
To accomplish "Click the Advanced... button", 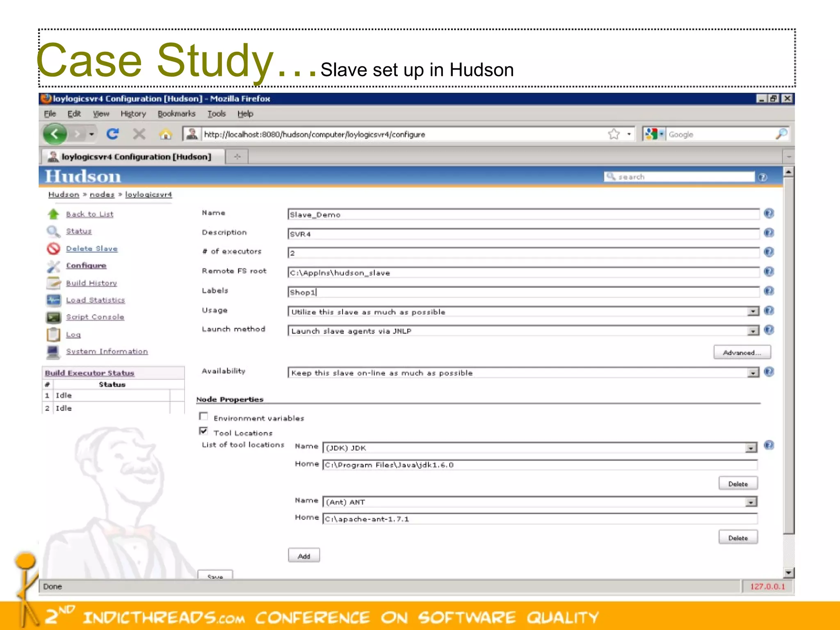I will (x=742, y=352).
